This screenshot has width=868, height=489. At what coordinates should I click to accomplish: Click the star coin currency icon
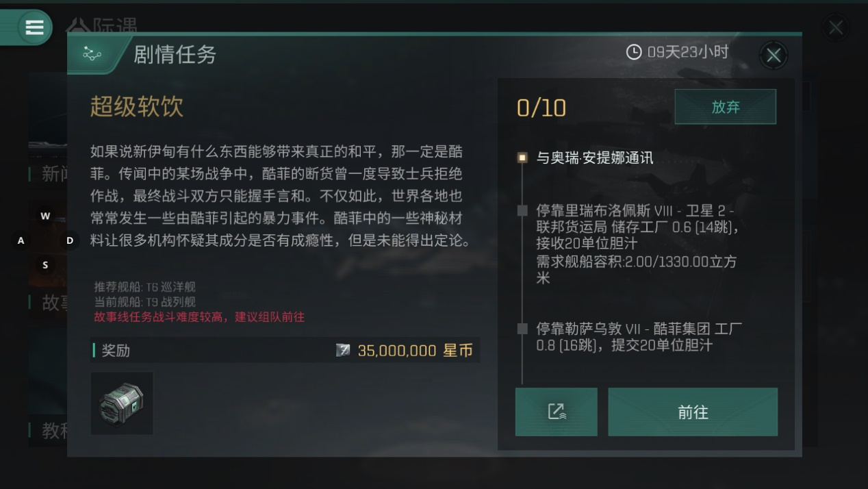pyautogui.click(x=343, y=351)
